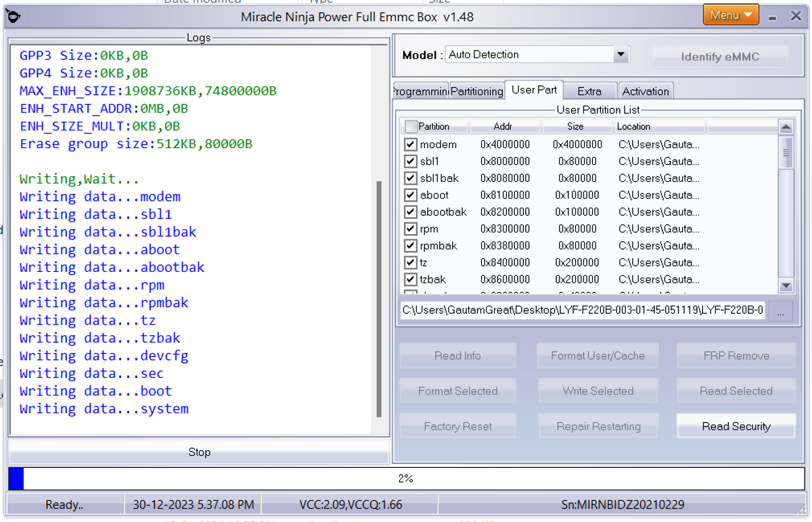
Task: Click the size cell '0x200000' in the tz row
Action: click(x=577, y=263)
